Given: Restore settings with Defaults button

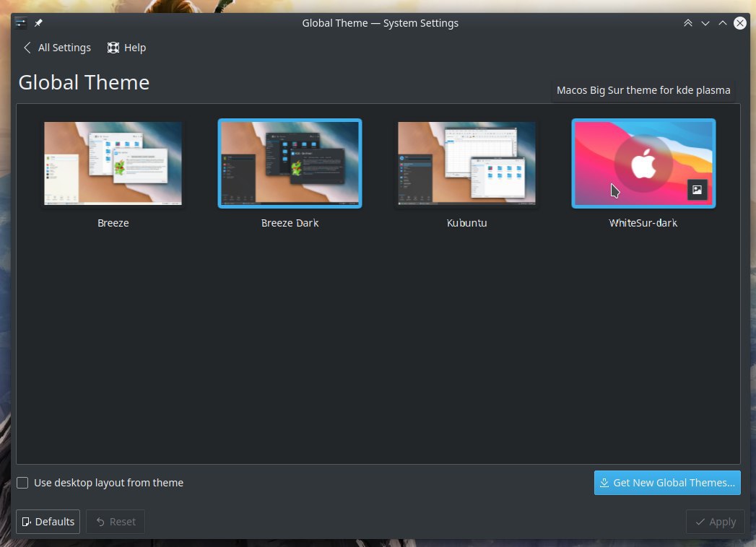Looking at the screenshot, I should [x=48, y=522].
